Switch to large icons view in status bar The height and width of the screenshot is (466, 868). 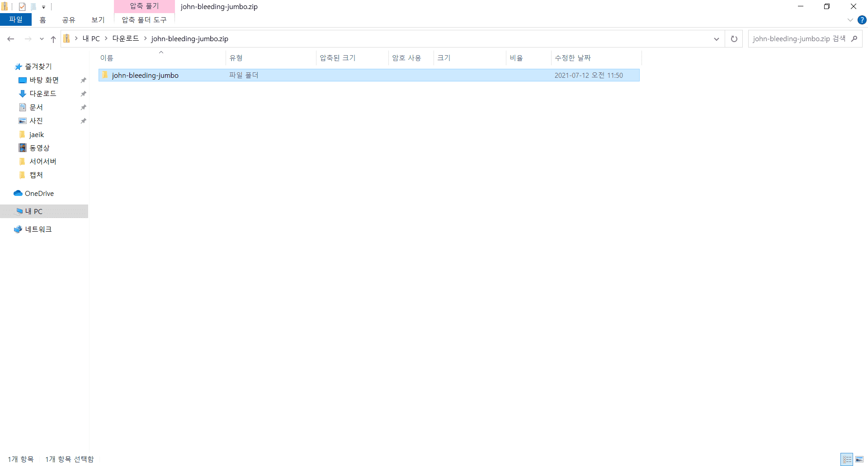[859, 459]
